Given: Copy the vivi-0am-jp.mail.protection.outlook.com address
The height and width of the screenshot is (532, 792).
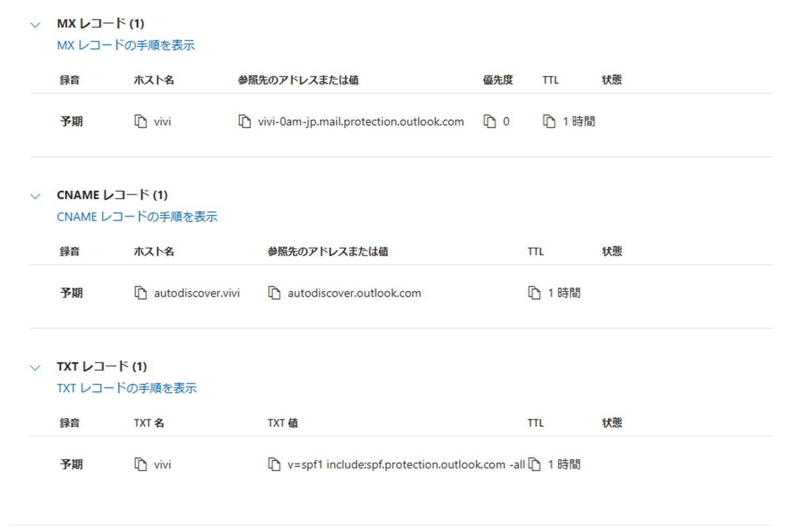Looking at the screenshot, I should tap(245, 122).
